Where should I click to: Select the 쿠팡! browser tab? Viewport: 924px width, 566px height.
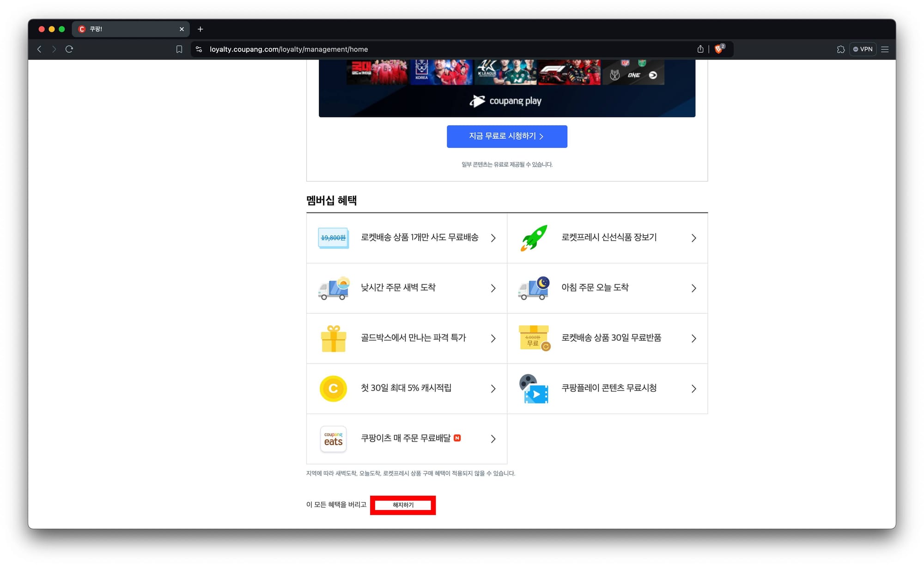pos(131,29)
